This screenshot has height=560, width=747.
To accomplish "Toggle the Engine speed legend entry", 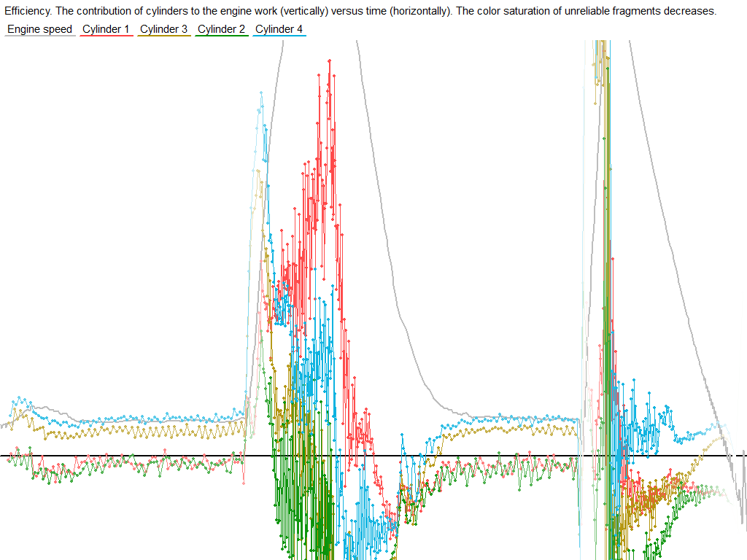I will [39, 29].
